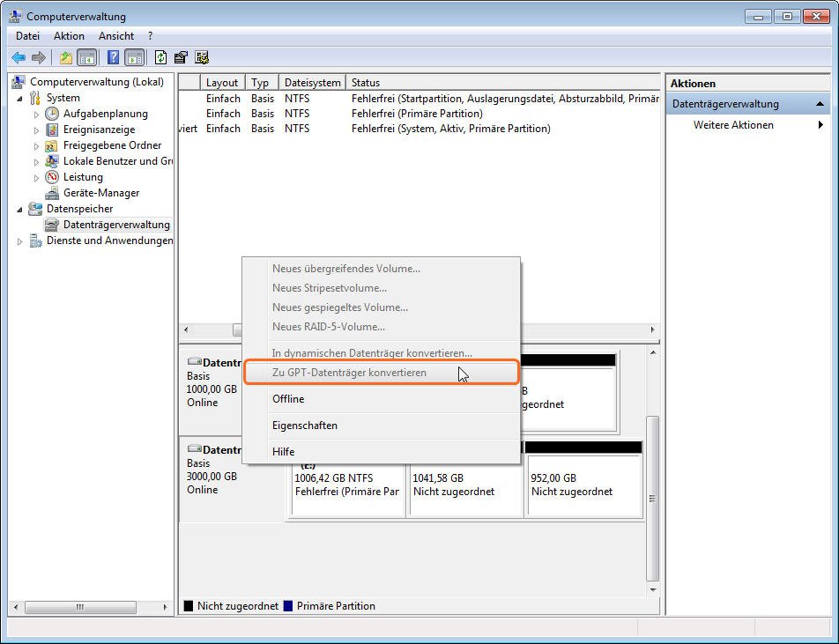Expand the Aufgabenplanung node
839x644 pixels.
click(36, 115)
